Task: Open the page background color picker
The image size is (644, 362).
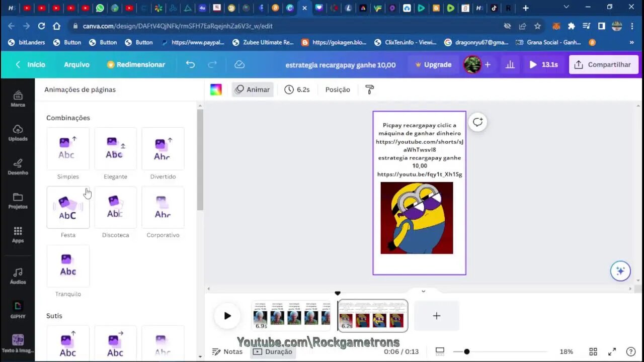Action: pos(216,89)
